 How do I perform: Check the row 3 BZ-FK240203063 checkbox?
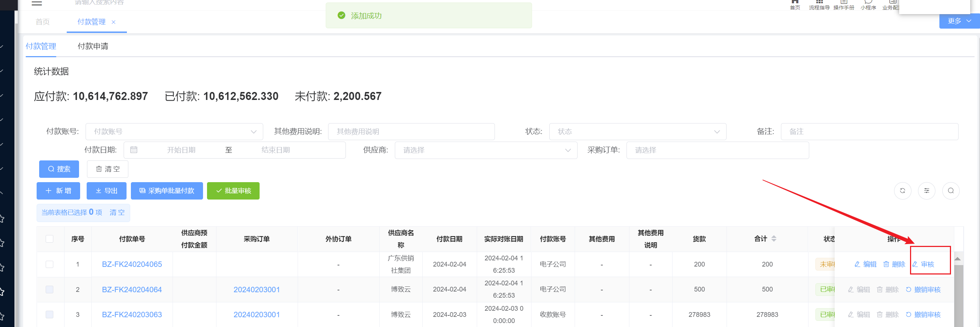49,315
